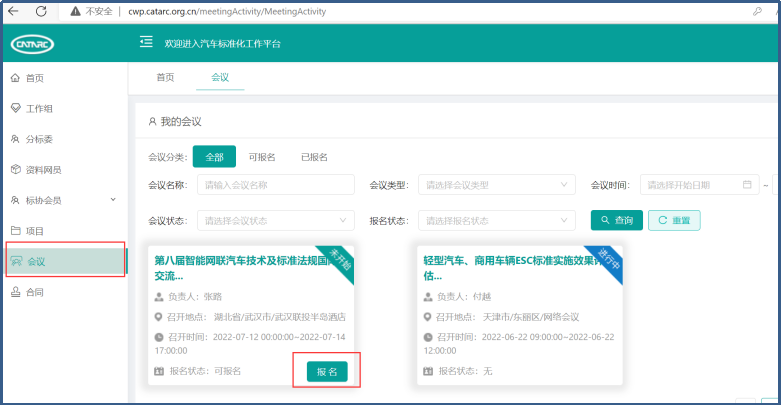Select the 可报名 meeting category filter
Screen dimensions: 782x405
pyautogui.click(x=262, y=157)
